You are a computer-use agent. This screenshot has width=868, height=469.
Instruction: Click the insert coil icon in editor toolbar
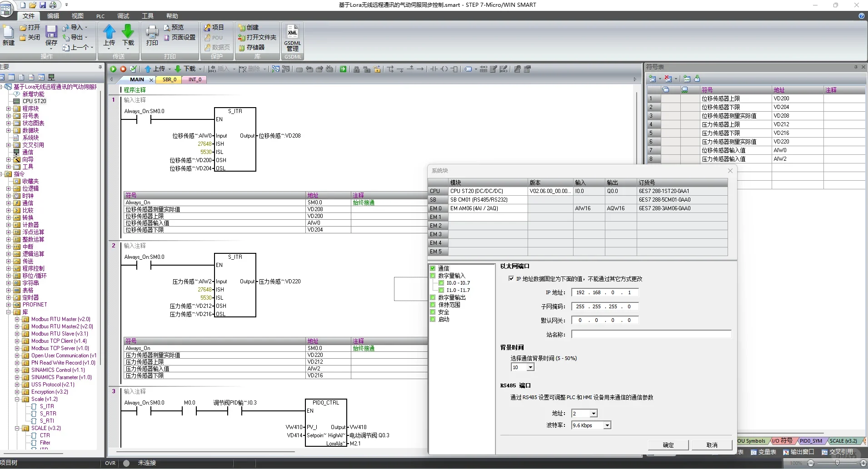[444, 69]
